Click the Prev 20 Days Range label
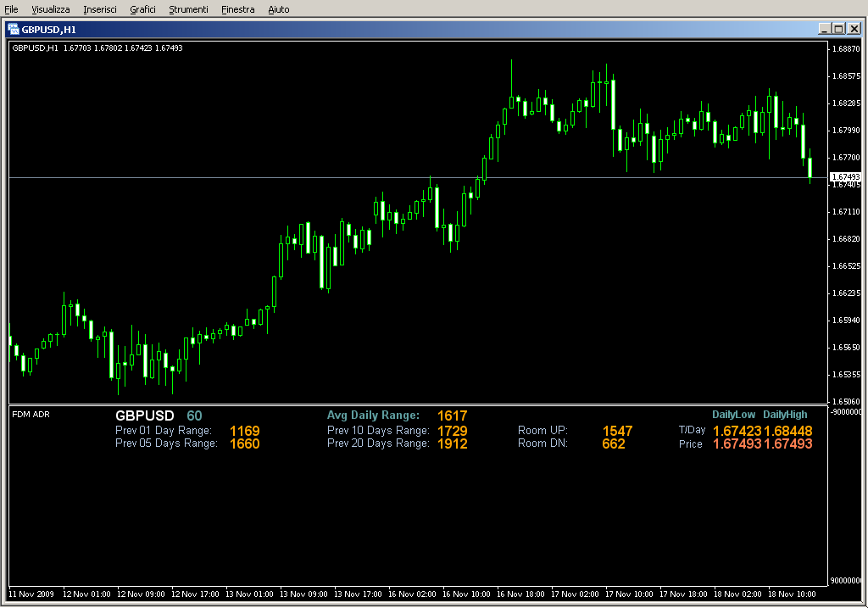 click(378, 443)
